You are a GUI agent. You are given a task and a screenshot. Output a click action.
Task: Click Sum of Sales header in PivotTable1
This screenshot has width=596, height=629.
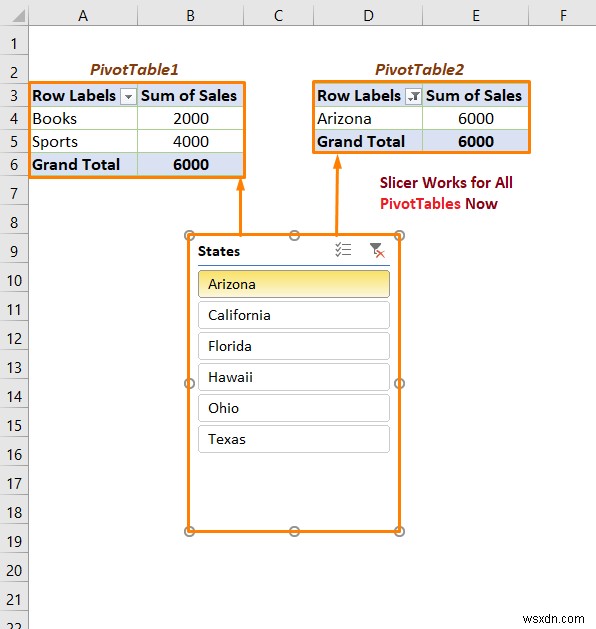tap(191, 96)
